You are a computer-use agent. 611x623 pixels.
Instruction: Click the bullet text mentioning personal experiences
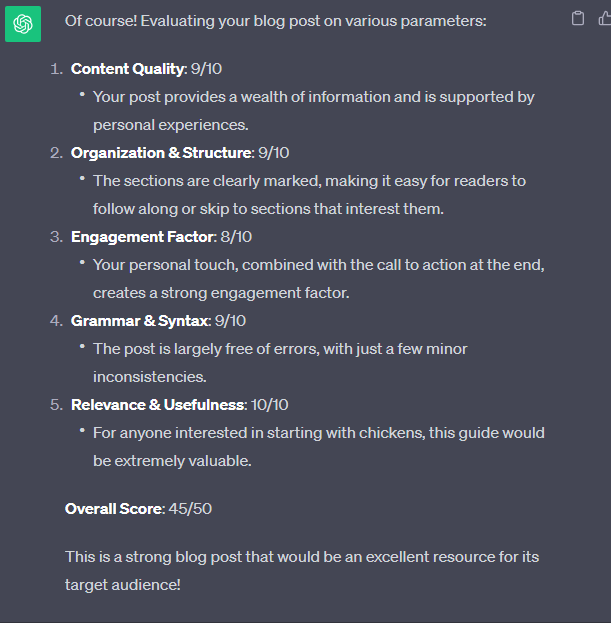pyautogui.click(x=313, y=111)
